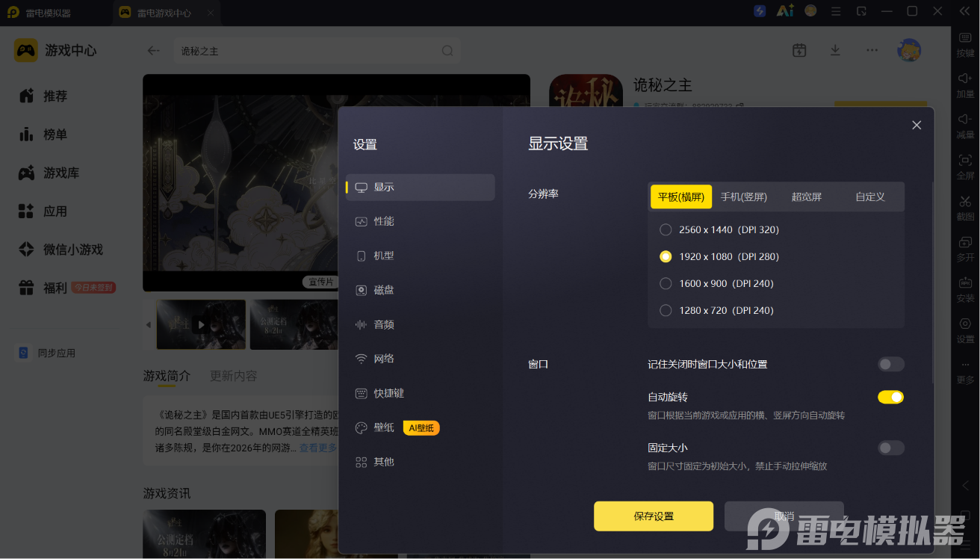
Task: Disable 自动旋转 toggle
Action: tap(891, 397)
